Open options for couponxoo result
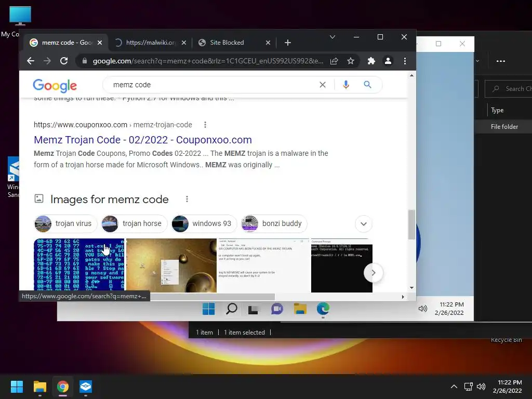The image size is (532, 399). [205, 125]
